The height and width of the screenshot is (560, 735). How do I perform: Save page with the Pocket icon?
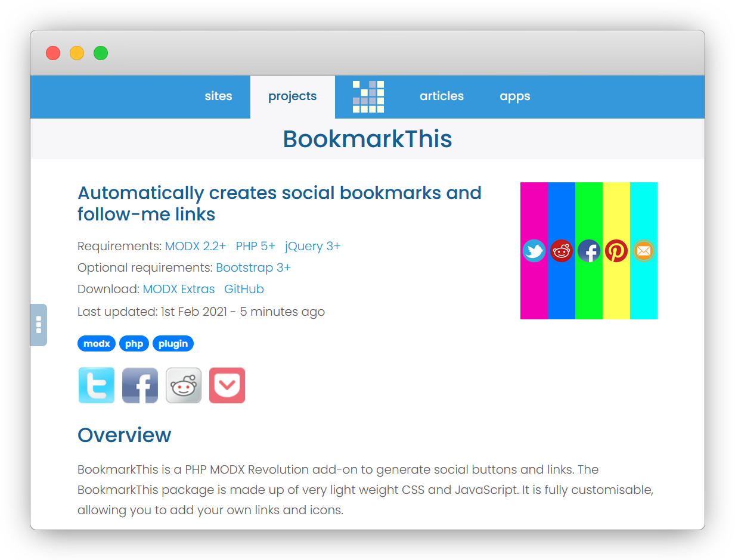227,385
